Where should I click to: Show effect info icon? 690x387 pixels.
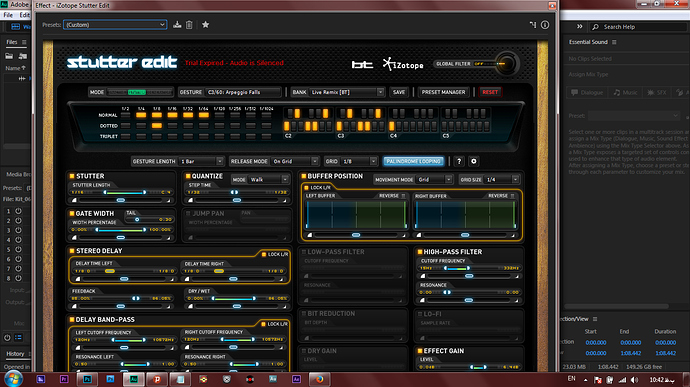[x=545, y=25]
